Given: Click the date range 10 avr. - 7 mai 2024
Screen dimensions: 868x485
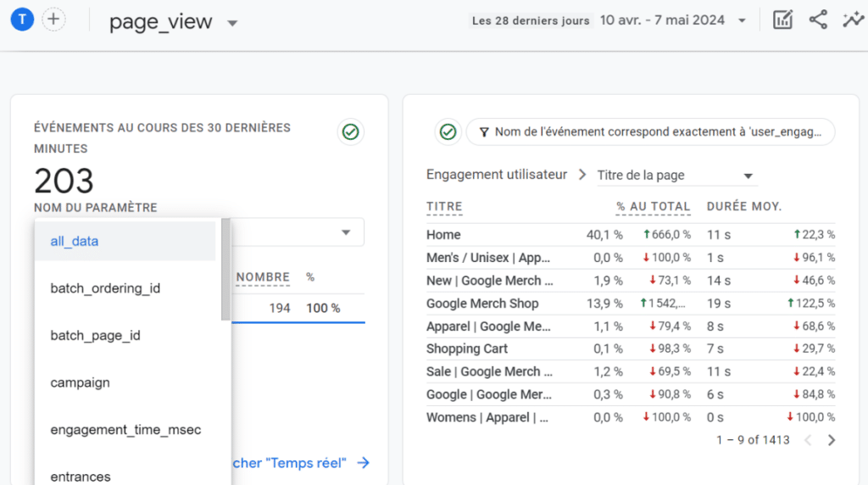Looking at the screenshot, I should 662,20.
